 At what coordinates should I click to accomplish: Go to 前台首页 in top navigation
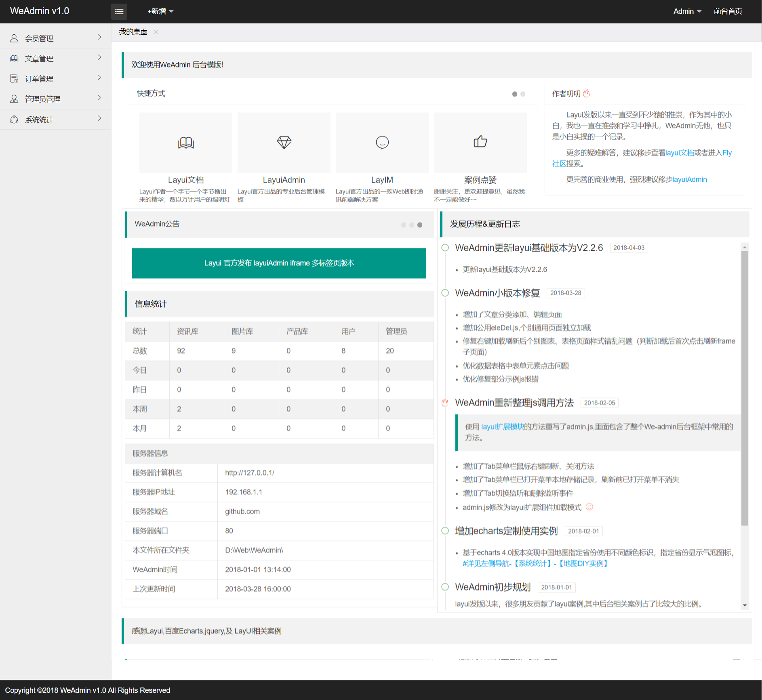[728, 11]
